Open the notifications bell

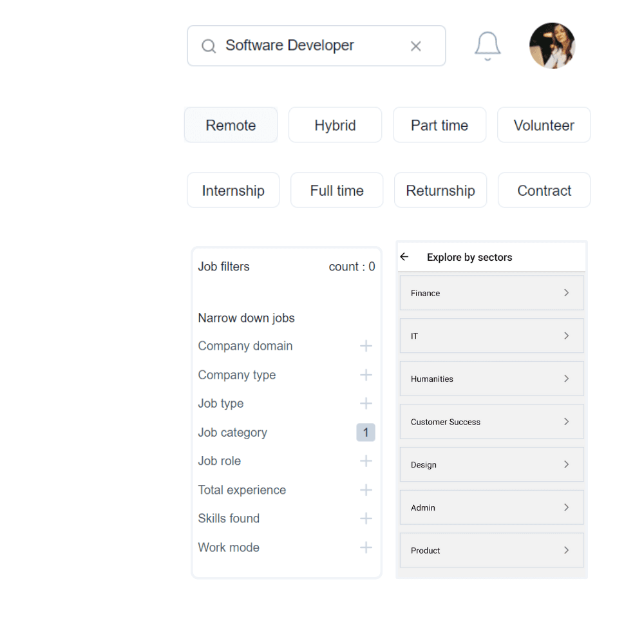coord(488,46)
